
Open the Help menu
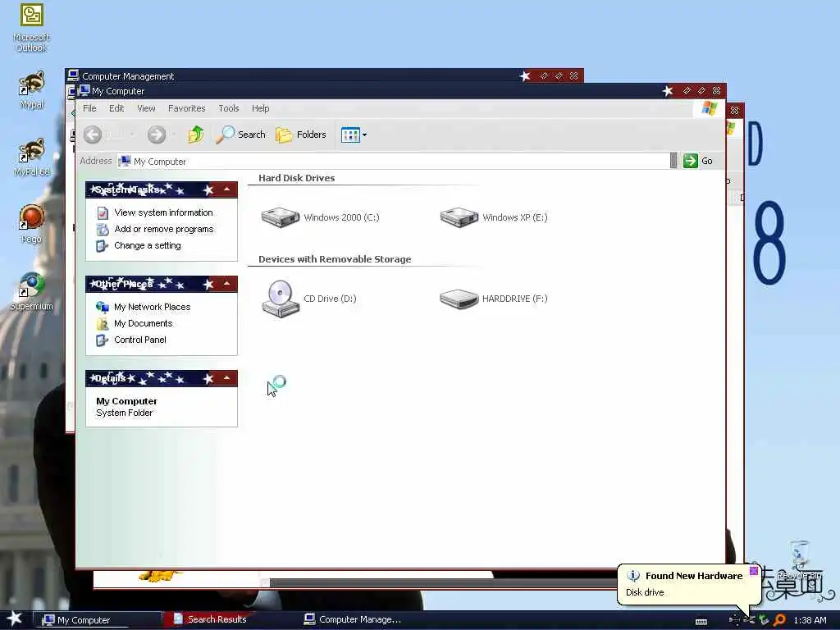coord(260,108)
